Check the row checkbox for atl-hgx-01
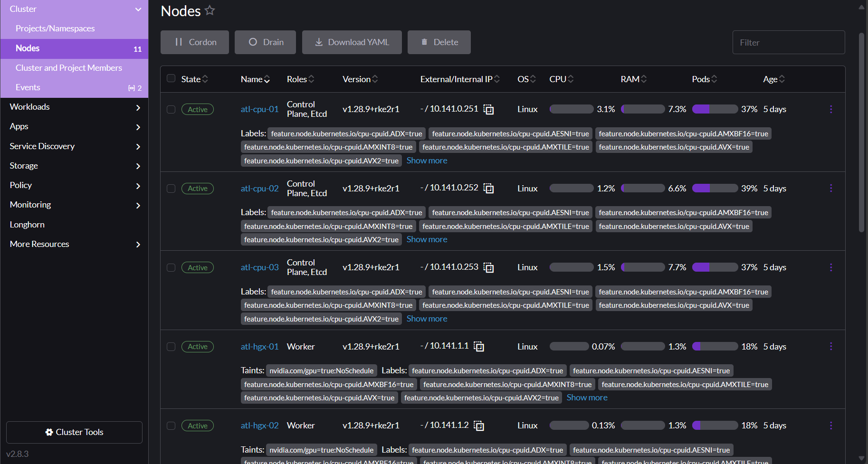 pos(171,347)
